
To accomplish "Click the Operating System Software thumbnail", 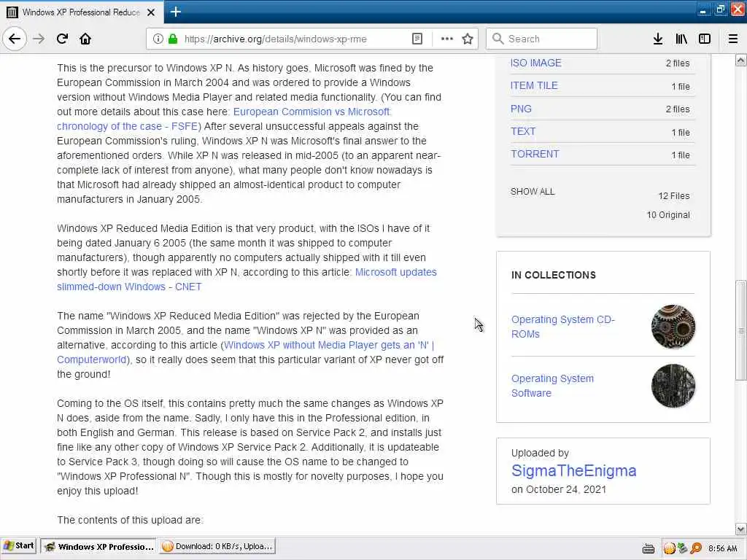I will pyautogui.click(x=673, y=386).
